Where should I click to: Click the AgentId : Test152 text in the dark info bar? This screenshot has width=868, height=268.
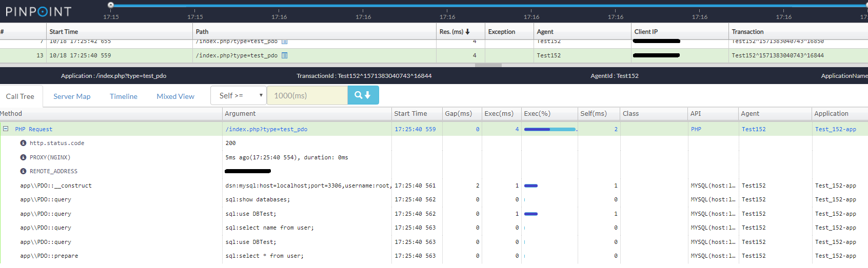coord(615,76)
